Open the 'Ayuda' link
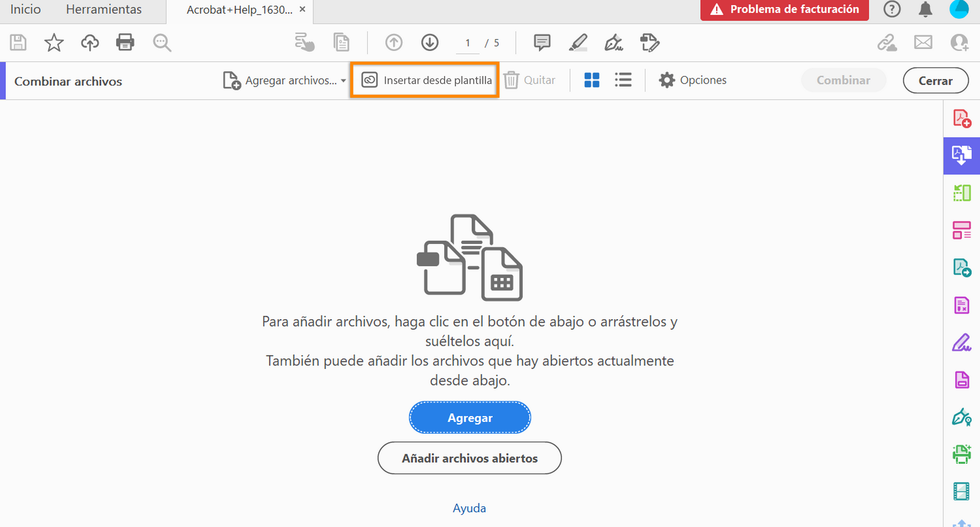 tap(469, 508)
